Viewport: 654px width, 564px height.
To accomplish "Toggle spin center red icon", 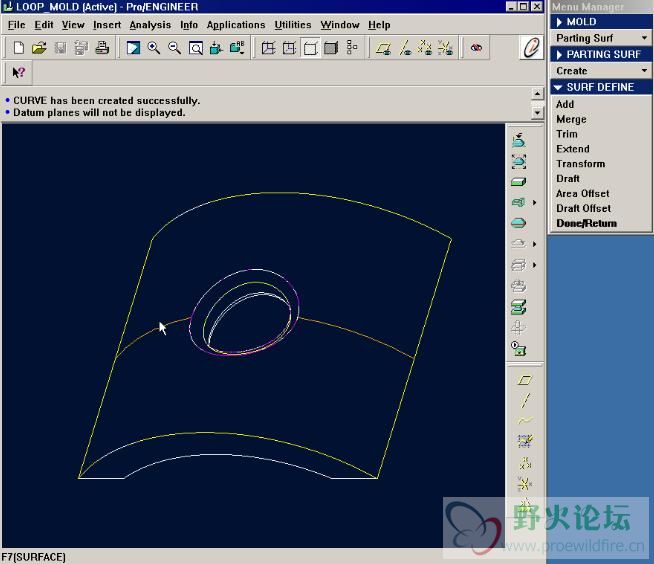I will [x=476, y=48].
